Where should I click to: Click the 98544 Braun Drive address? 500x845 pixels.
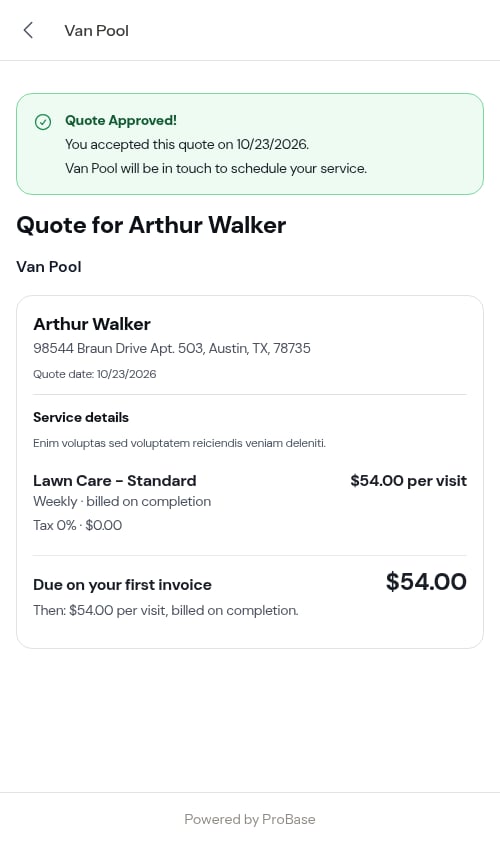(x=172, y=348)
